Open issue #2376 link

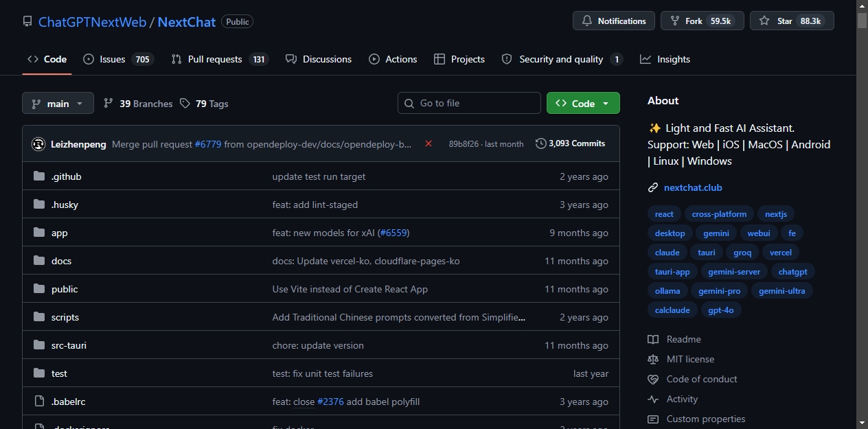(330, 402)
